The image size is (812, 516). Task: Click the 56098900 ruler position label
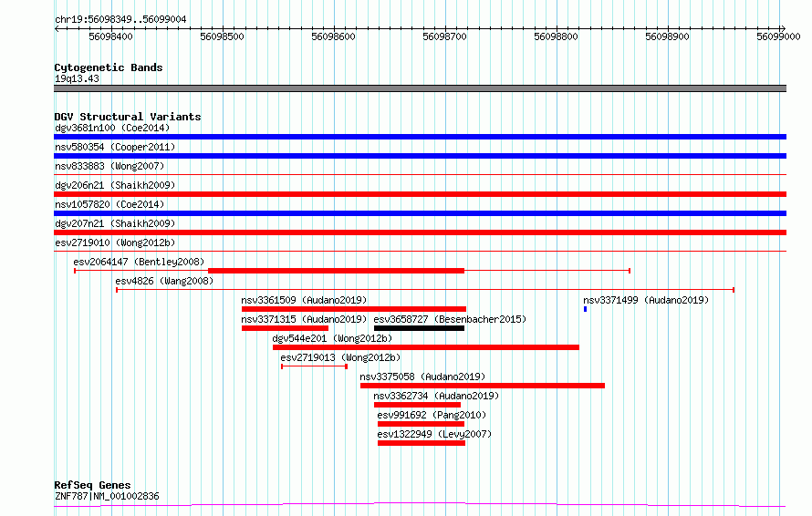pos(668,36)
